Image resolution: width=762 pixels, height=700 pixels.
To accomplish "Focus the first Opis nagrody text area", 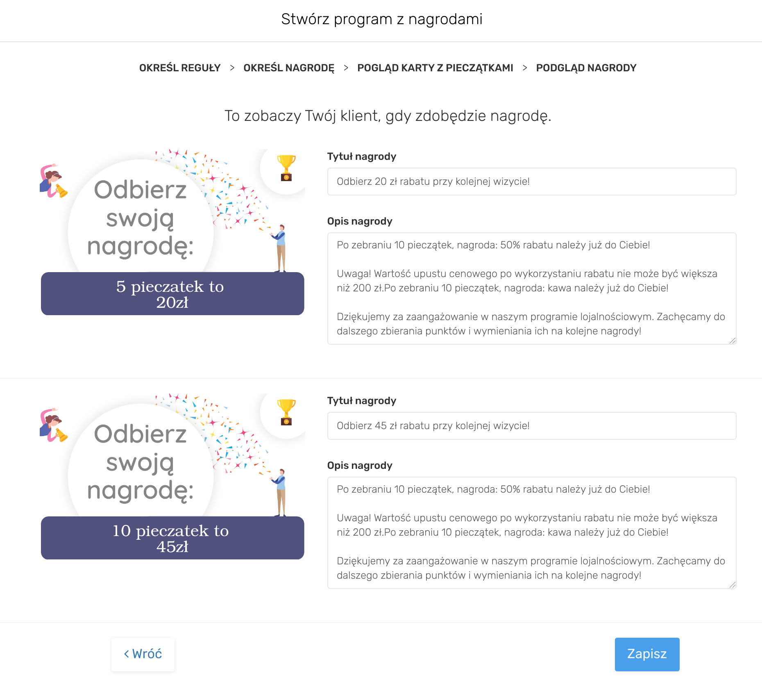I will [531, 289].
